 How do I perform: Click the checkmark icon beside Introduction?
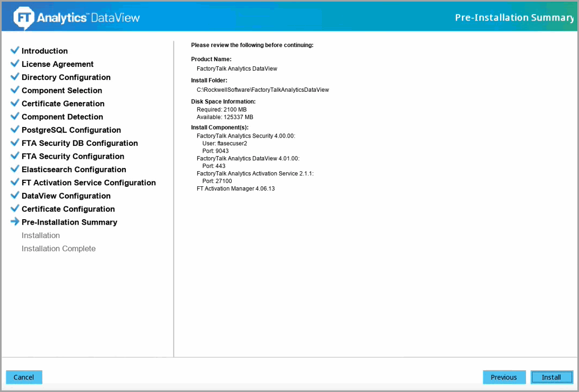[x=15, y=51]
